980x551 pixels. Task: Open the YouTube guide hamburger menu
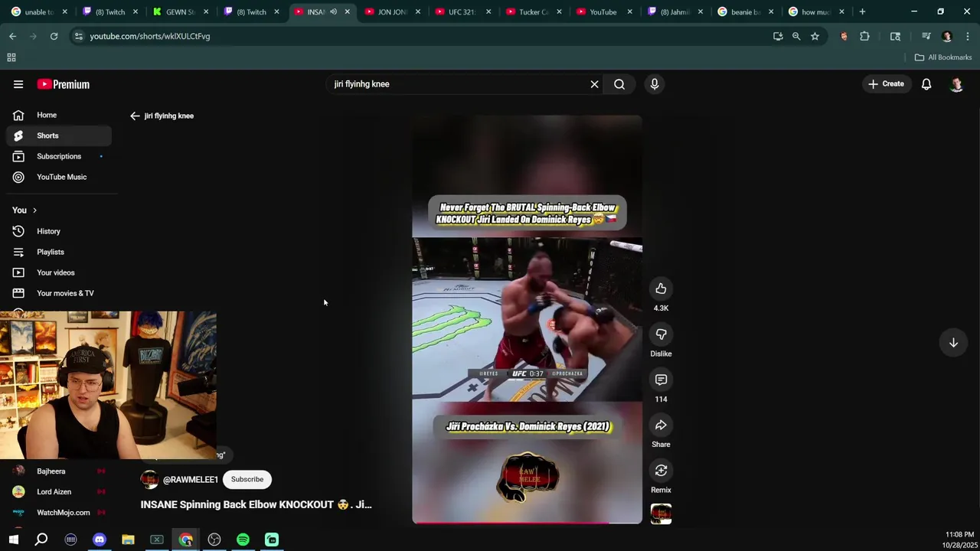pos(18,84)
